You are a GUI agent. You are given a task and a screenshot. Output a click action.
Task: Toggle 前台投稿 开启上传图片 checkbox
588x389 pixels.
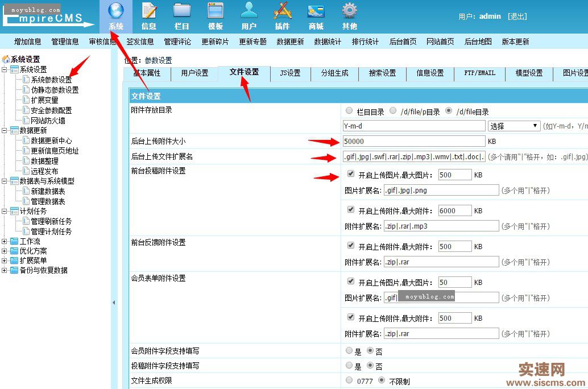[351, 173]
